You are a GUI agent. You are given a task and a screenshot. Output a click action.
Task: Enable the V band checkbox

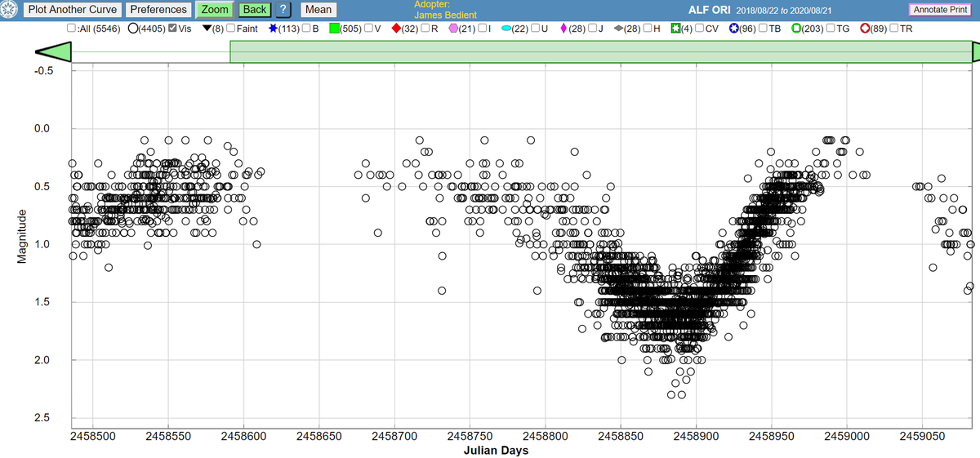[x=368, y=28]
